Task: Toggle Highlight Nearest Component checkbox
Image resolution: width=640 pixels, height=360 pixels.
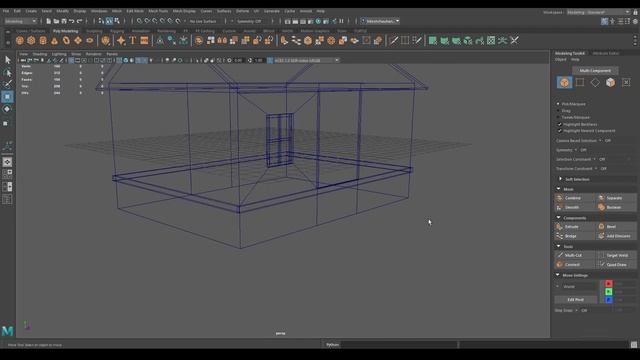Action: [560, 131]
